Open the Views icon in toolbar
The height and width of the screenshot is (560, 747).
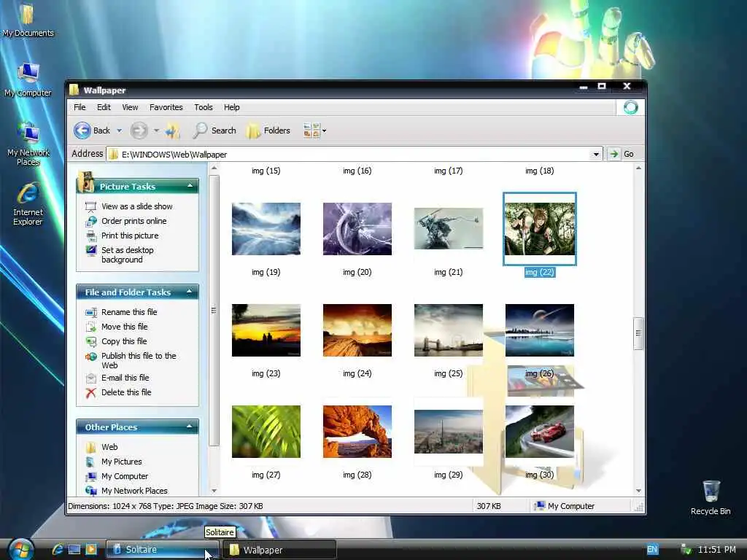click(311, 131)
